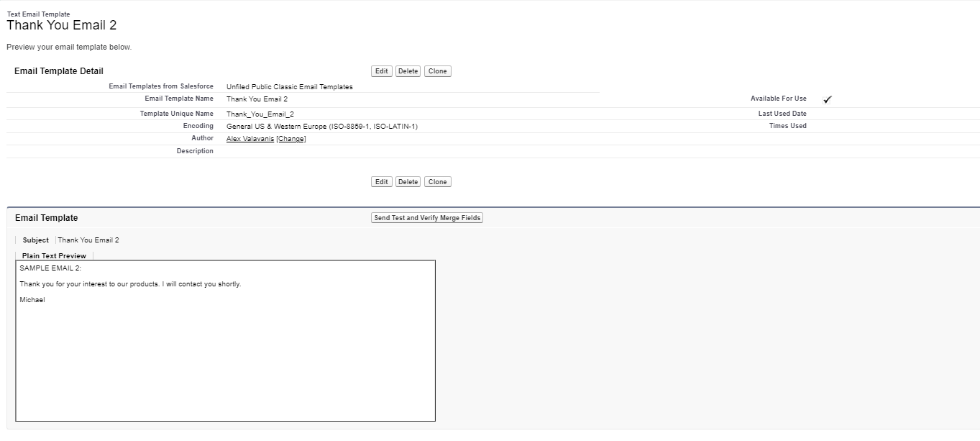Viewport: 980px width, 441px height.
Task: Click the General US & Western Europe encoding value
Action: coord(321,127)
